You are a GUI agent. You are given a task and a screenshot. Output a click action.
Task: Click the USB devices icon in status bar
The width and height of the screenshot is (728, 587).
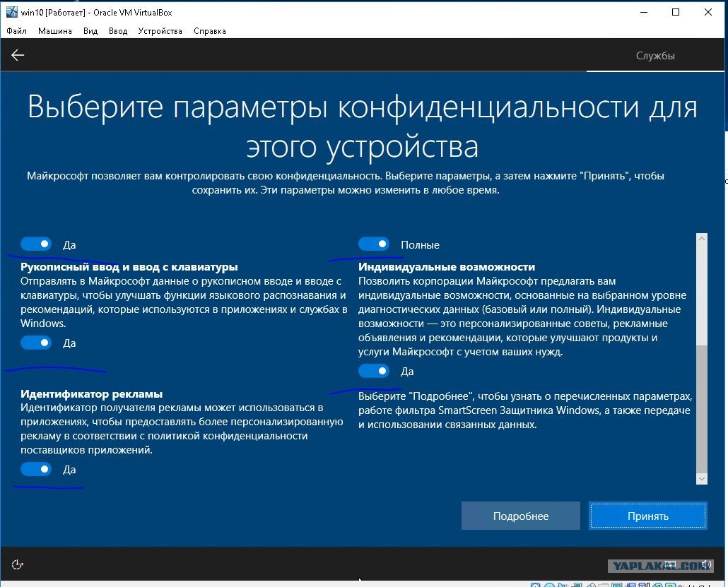(x=592, y=585)
